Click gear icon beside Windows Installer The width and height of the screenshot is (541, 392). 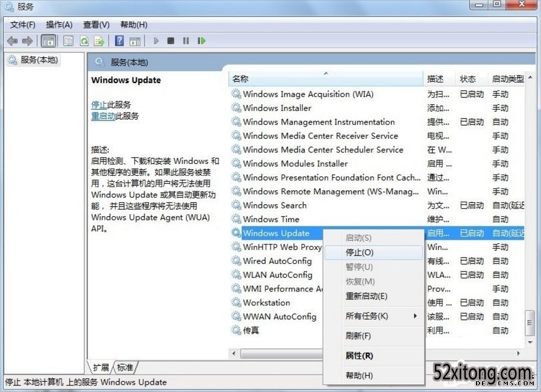click(236, 108)
